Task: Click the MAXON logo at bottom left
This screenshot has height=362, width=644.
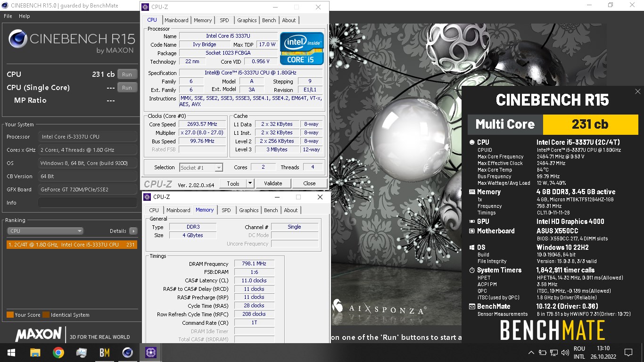Action: [39, 335]
